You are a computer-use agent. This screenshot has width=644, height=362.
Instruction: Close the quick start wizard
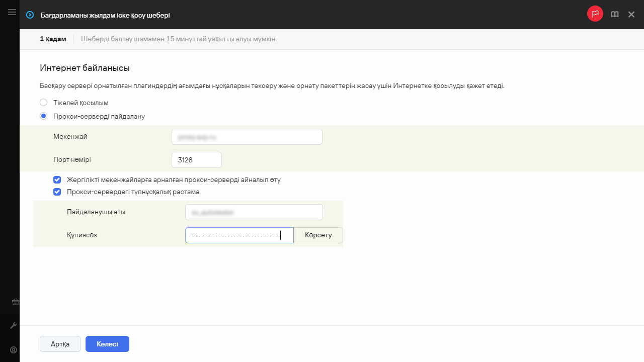point(631,15)
